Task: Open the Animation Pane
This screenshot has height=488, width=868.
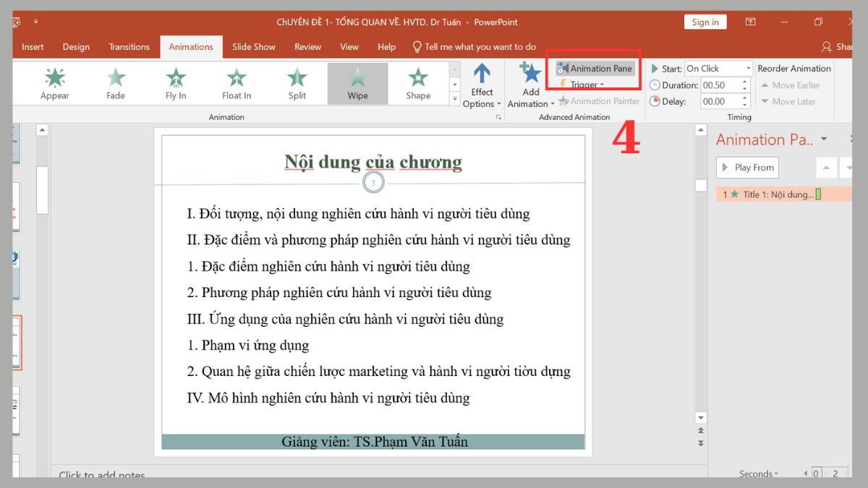Action: (594, 68)
